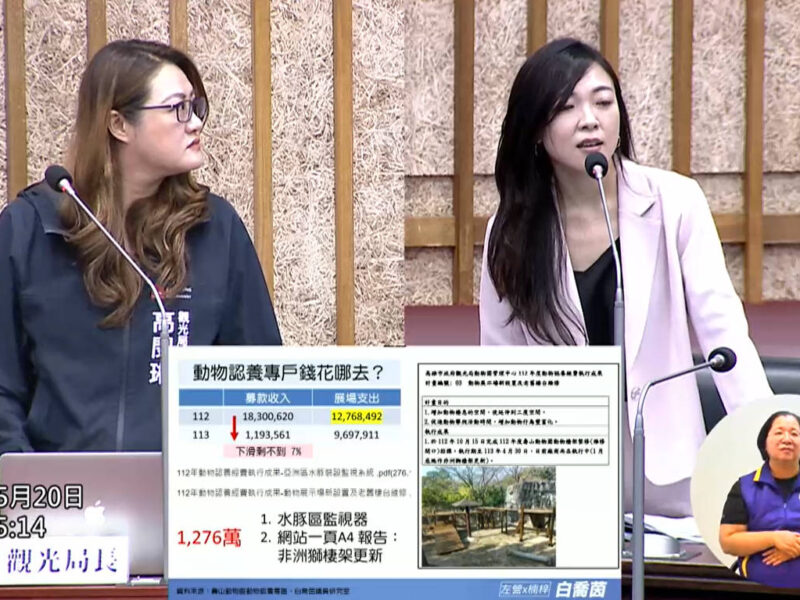Image resolution: width=800 pixels, height=600 pixels.
Task: Select the value 1,193,561
Action: [x=268, y=435]
